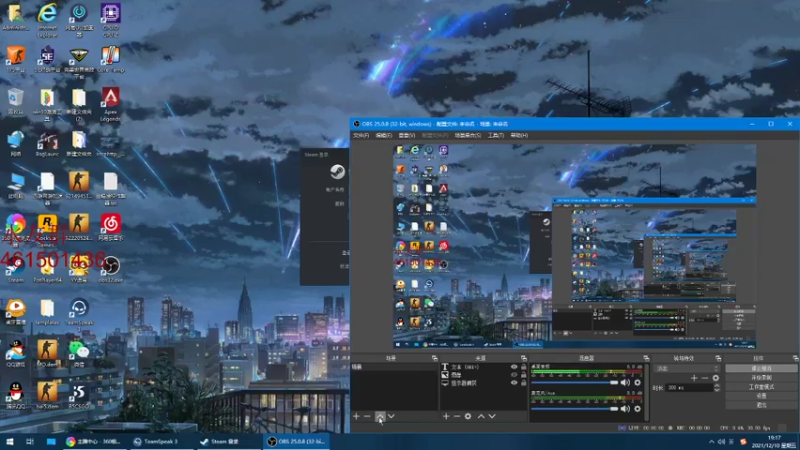Toggle visibility eye of the 图像 source
The width and height of the screenshot is (800, 450).
pyautogui.click(x=514, y=375)
